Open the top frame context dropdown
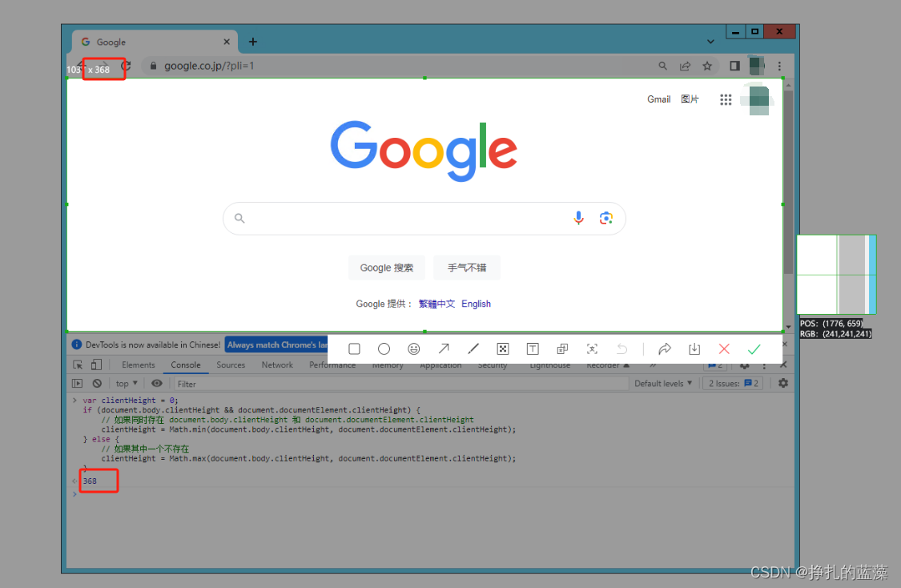 pos(126,383)
